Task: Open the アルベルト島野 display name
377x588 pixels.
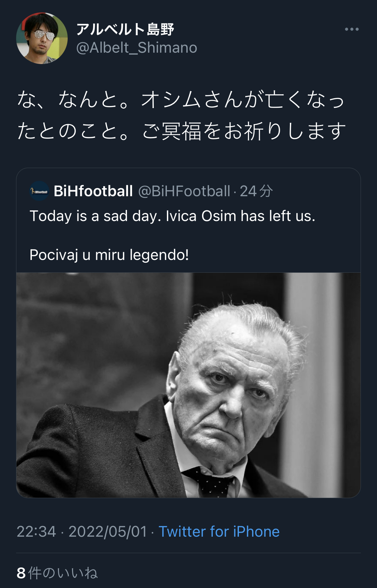Action: [x=125, y=30]
